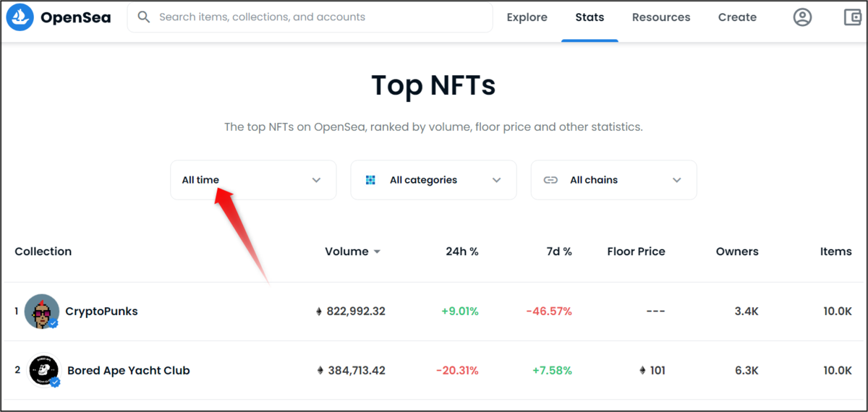Click the +9.01% 24h value
The image size is (868, 412).
point(460,312)
